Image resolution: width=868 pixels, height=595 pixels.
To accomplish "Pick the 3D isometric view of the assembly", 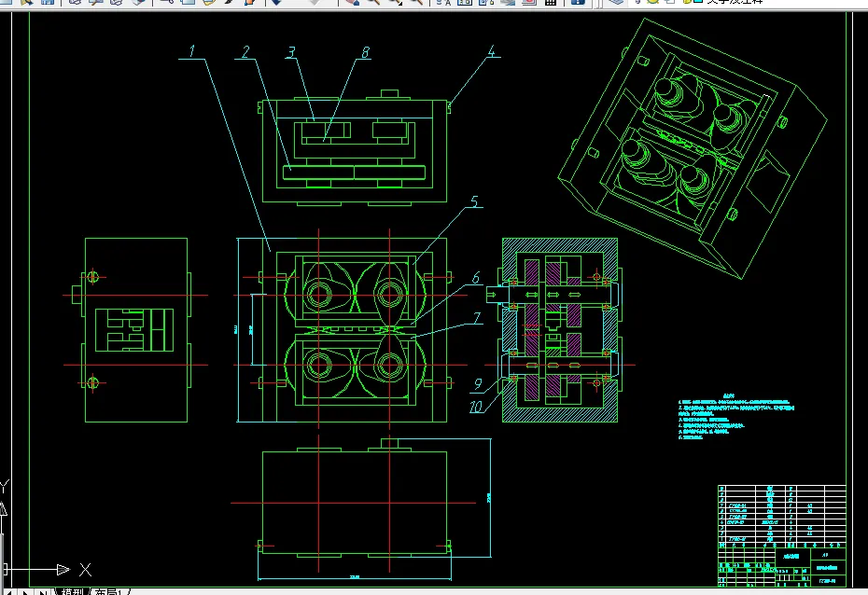I will [692, 148].
